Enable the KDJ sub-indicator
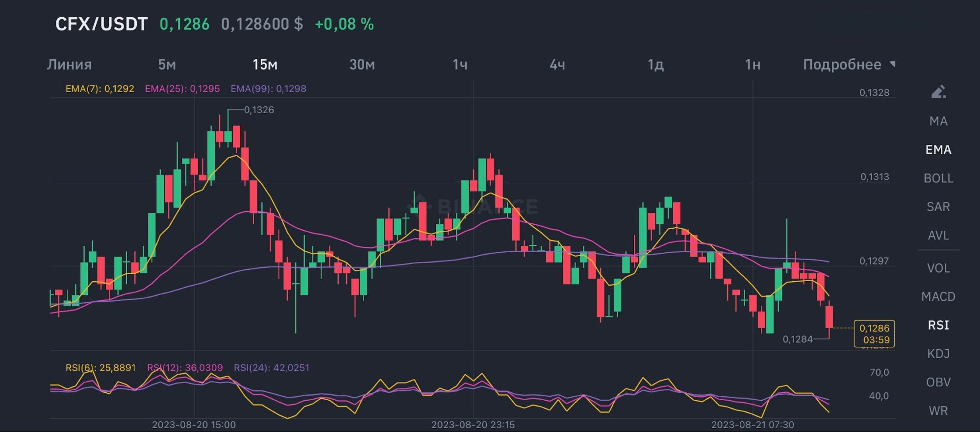This screenshot has height=432, width=980. pyautogui.click(x=938, y=354)
